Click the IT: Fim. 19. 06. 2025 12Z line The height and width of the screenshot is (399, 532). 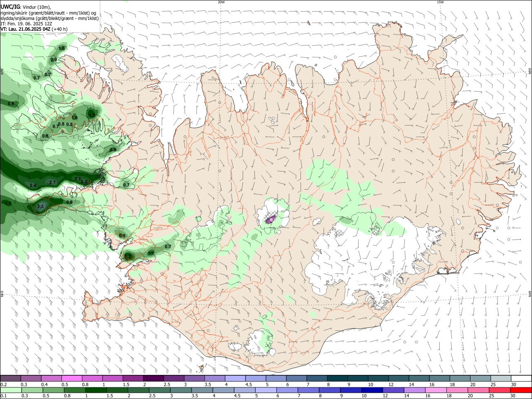tap(26, 24)
